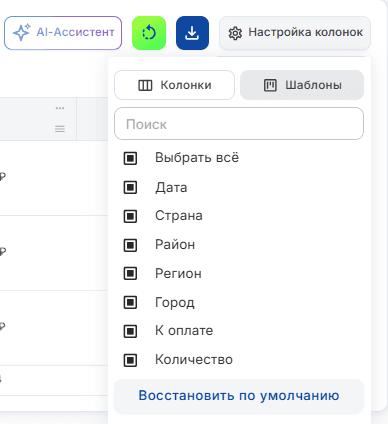Switch to the Колонки tab
The height and width of the screenshot is (424, 388).
174,85
